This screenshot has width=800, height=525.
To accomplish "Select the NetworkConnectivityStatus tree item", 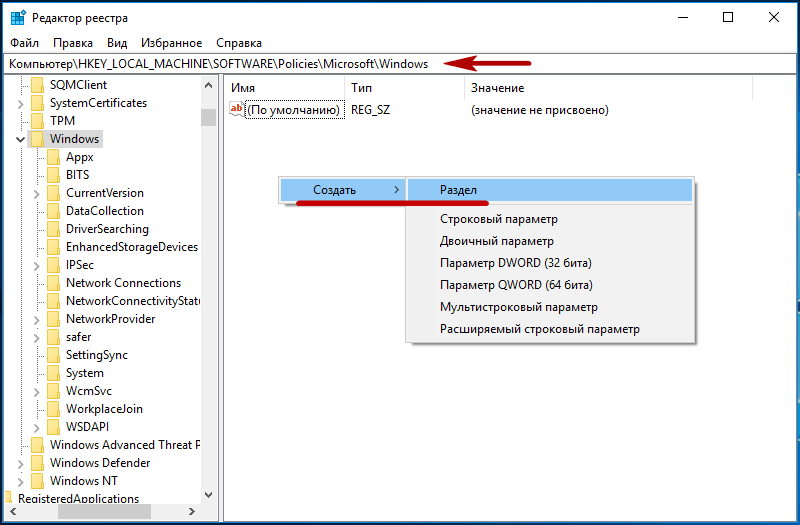I will point(132,301).
